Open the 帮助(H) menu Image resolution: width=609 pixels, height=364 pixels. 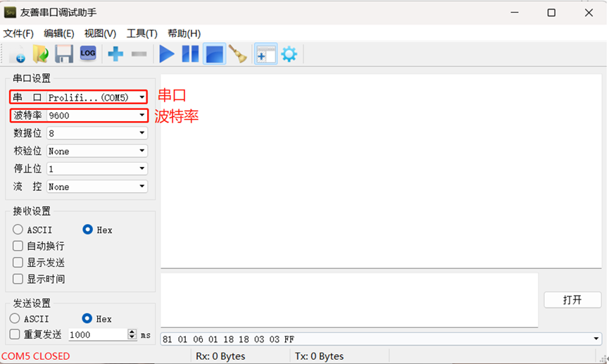pos(184,33)
